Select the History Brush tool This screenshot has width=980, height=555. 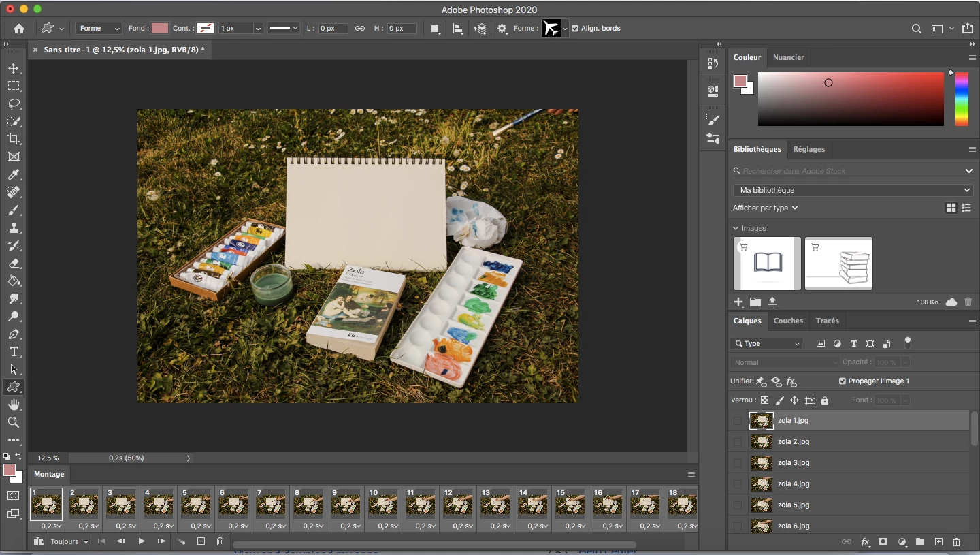tap(14, 245)
